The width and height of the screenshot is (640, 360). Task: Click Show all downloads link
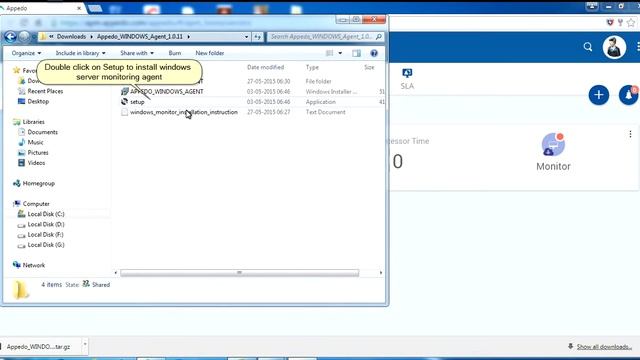tap(604, 347)
